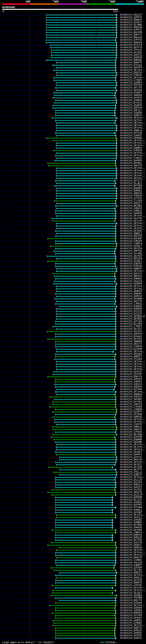Select hit UniRef100_C7RQF4
The image size is (146, 644).
(131, 326)
